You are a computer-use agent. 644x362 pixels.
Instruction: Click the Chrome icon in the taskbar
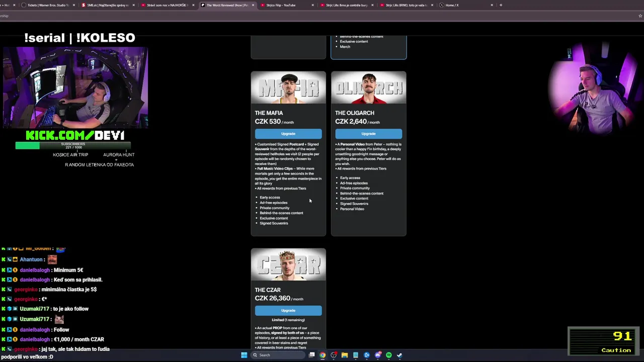click(x=323, y=355)
